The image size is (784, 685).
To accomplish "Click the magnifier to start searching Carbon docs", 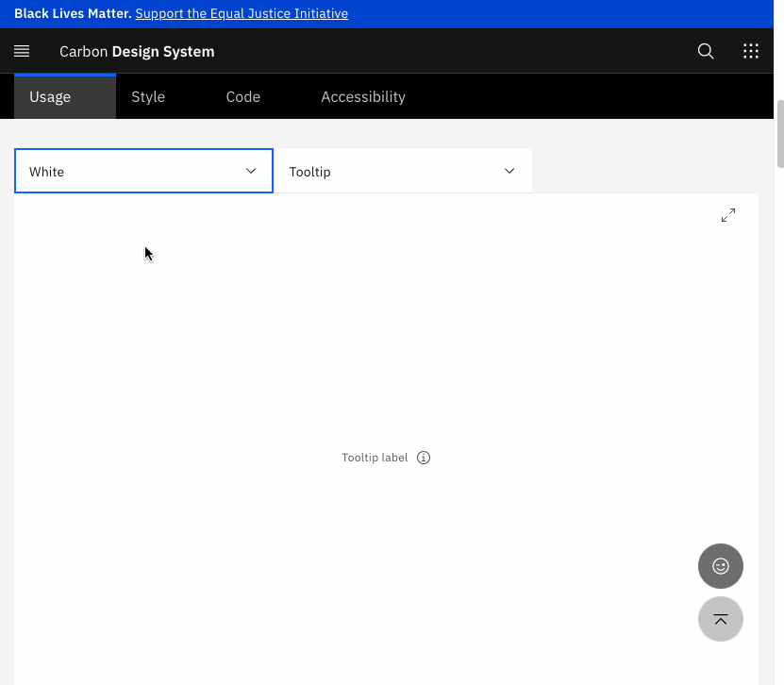I will tap(705, 51).
